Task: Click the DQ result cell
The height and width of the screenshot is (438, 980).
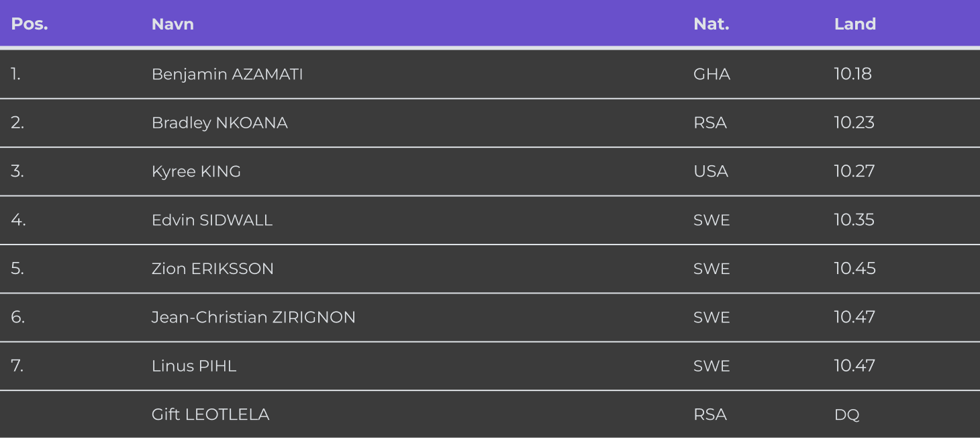Action: (846, 414)
